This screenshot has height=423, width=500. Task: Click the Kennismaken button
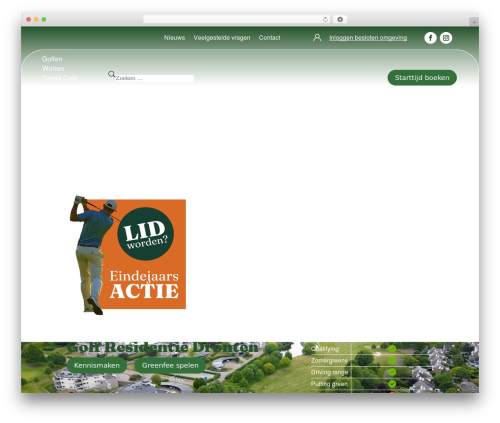97,365
